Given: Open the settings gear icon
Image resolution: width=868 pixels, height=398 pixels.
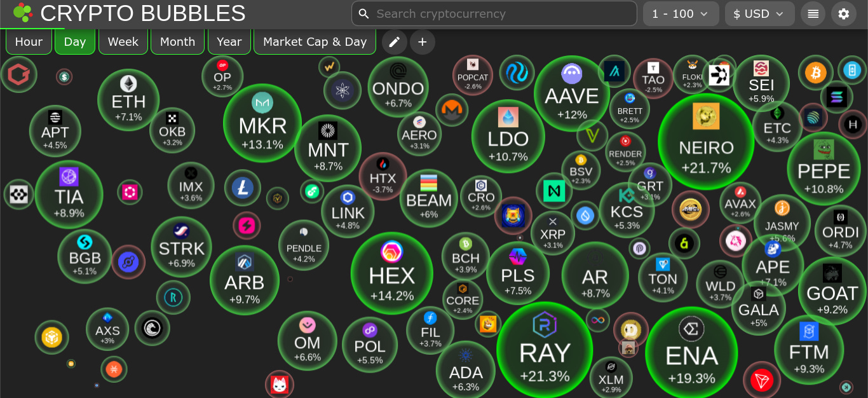Looking at the screenshot, I should [844, 14].
